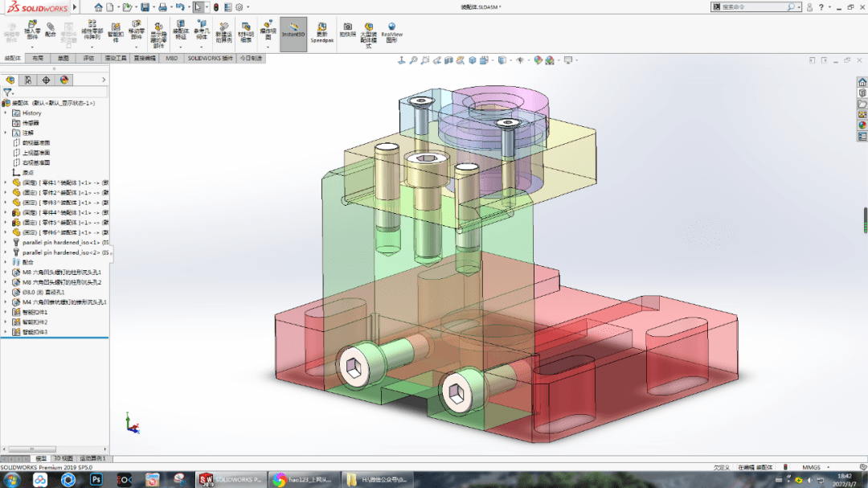Open the feature tree filter dropdown

(x=14, y=92)
